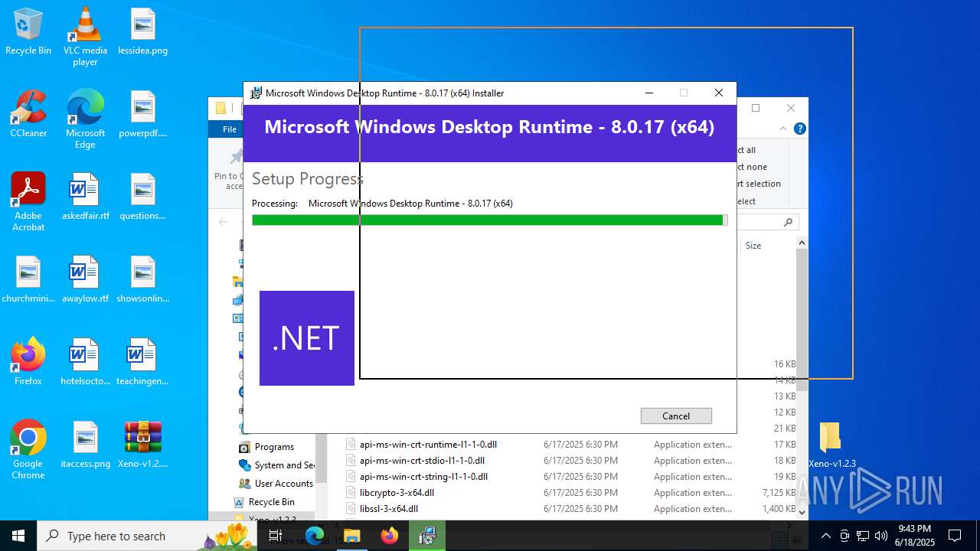Image resolution: width=980 pixels, height=551 pixels.
Task: Open System and Security navigation item
Action: (x=277, y=465)
